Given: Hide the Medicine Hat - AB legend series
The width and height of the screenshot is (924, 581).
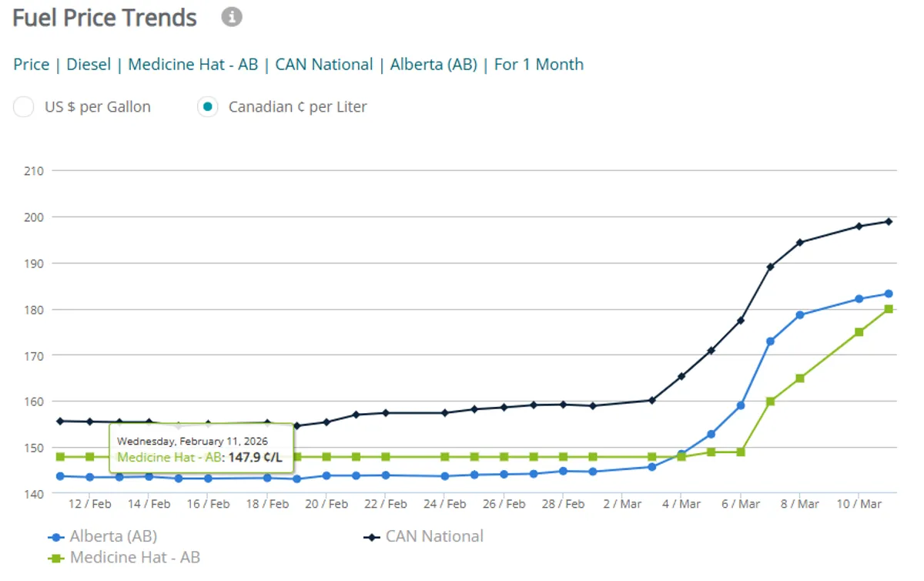Looking at the screenshot, I should coord(135,557).
